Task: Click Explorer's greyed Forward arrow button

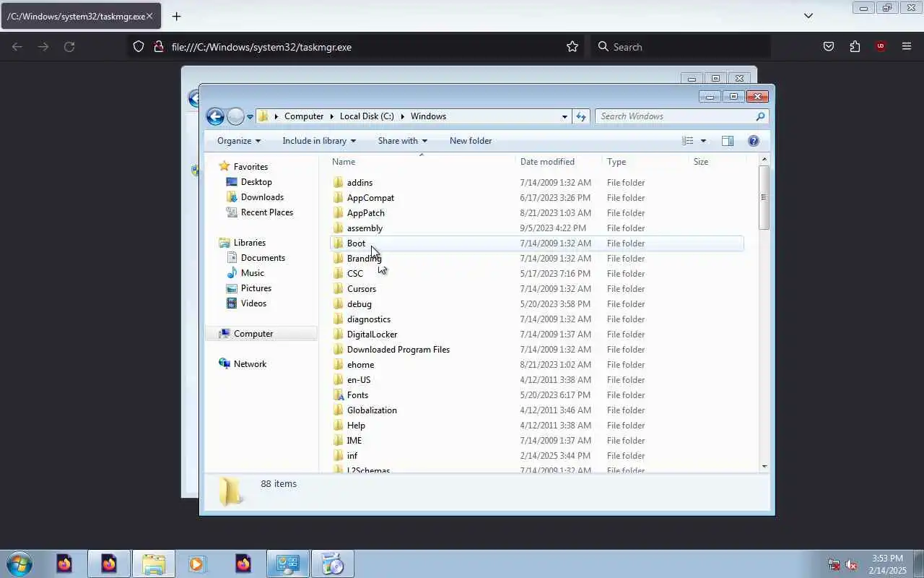Action: tap(235, 116)
